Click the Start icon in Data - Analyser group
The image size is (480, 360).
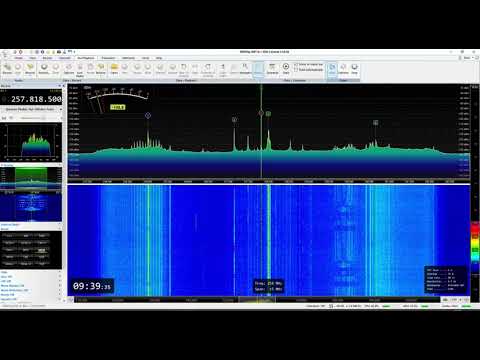[x=286, y=69]
